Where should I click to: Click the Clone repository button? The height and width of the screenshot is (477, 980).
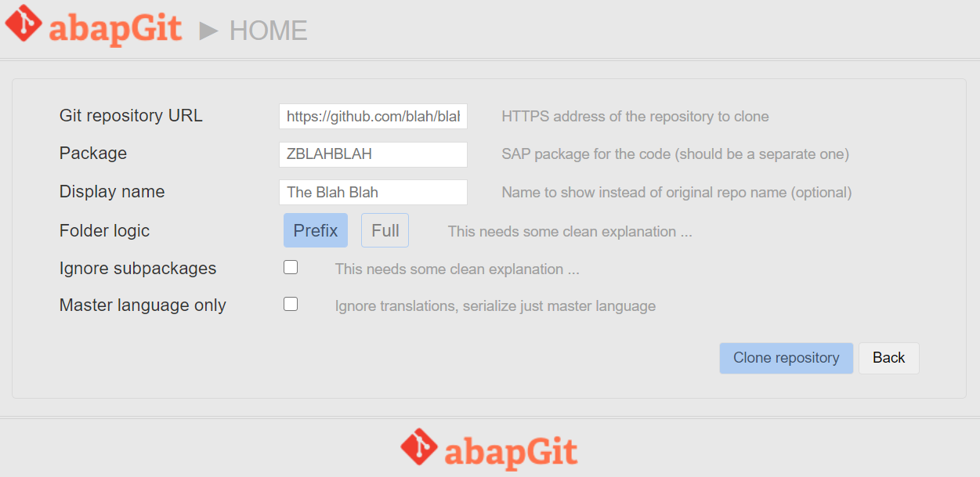tap(786, 358)
